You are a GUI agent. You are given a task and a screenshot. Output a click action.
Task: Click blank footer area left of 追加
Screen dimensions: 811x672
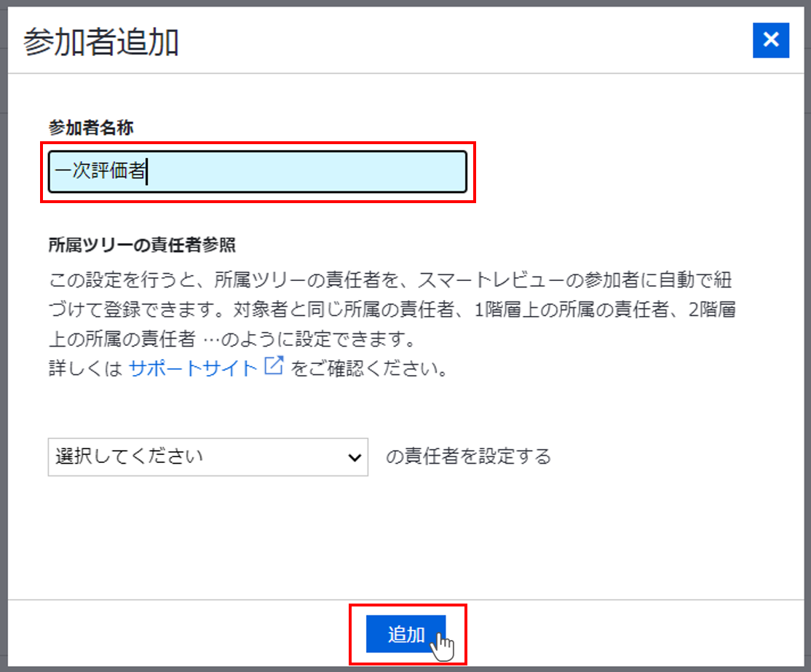[182, 633]
